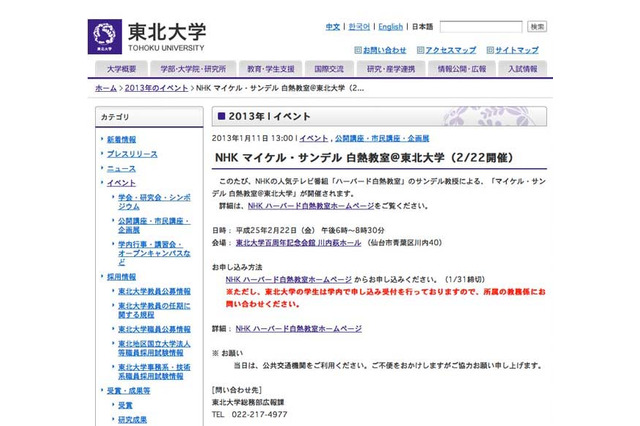The width and height of the screenshot is (640, 426).
Task: Open 新着情報 in the category sidebar
Action: [121, 140]
